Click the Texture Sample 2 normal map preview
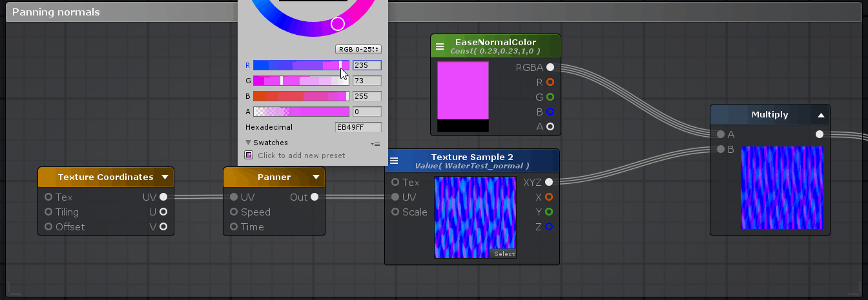This screenshot has width=868, height=300. click(475, 217)
